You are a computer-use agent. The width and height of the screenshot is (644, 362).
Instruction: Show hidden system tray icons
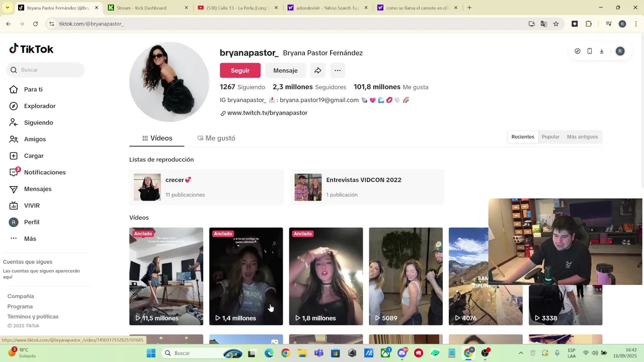click(521, 353)
